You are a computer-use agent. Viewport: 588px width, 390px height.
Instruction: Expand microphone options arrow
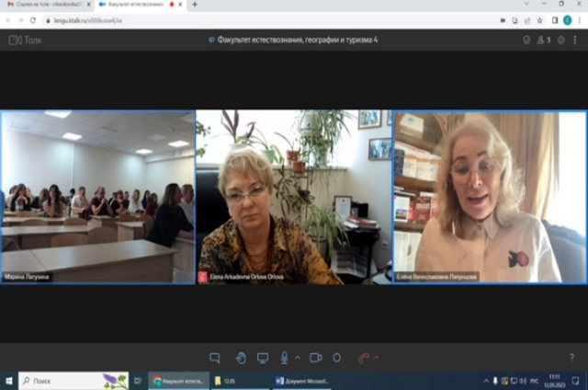coord(298,358)
